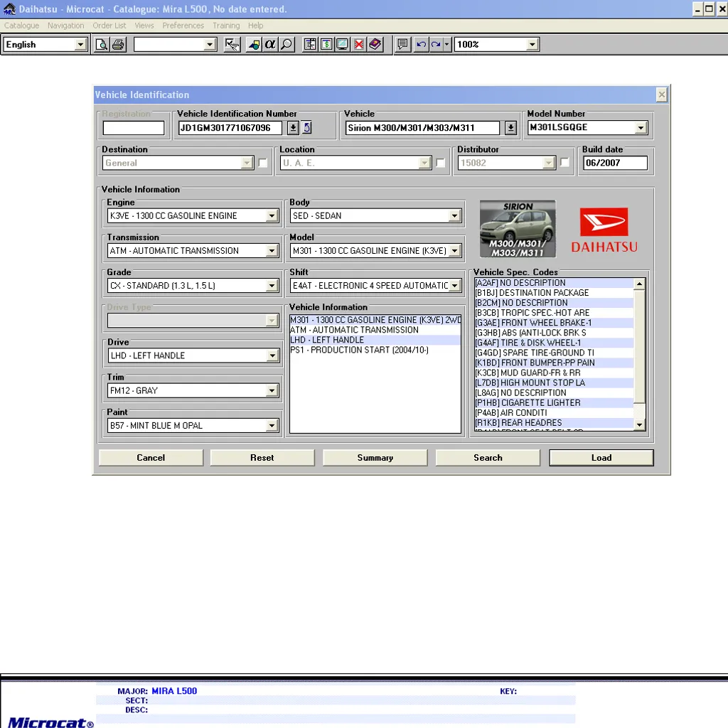Select PS1 - PRODUCTION START row
The height and width of the screenshot is (728, 728).
click(x=375, y=350)
